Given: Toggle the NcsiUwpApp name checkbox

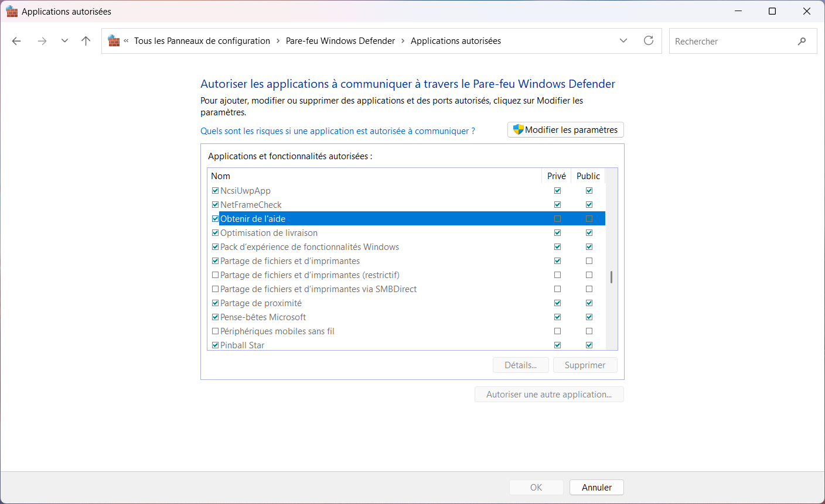Looking at the screenshot, I should (215, 191).
